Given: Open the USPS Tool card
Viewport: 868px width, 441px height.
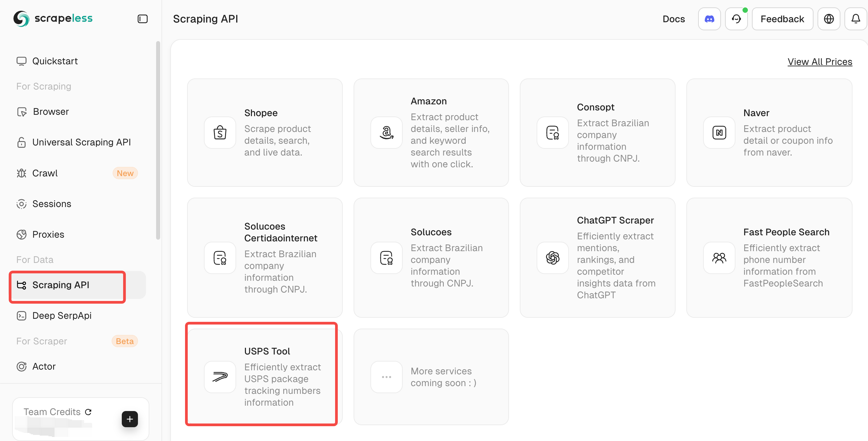Looking at the screenshot, I should point(265,377).
